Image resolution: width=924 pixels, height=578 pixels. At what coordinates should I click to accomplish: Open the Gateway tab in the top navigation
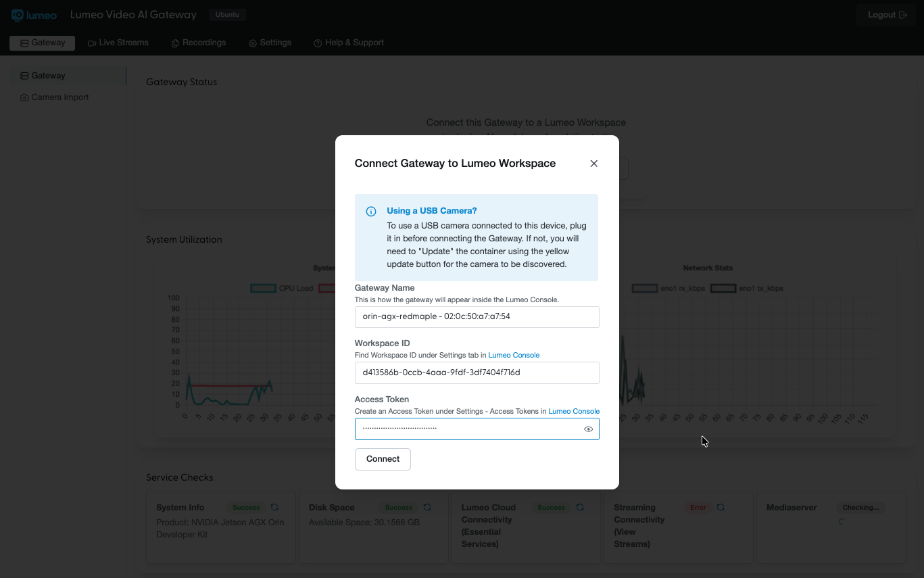(x=42, y=43)
